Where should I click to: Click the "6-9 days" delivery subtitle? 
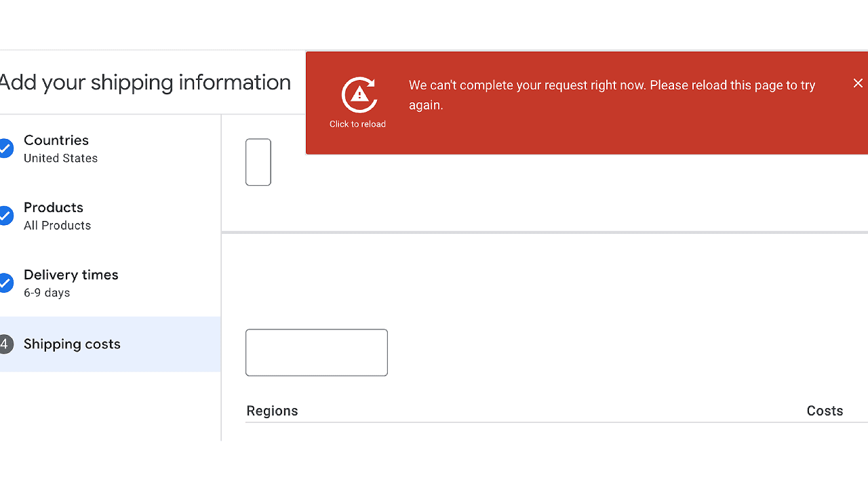[x=47, y=293]
